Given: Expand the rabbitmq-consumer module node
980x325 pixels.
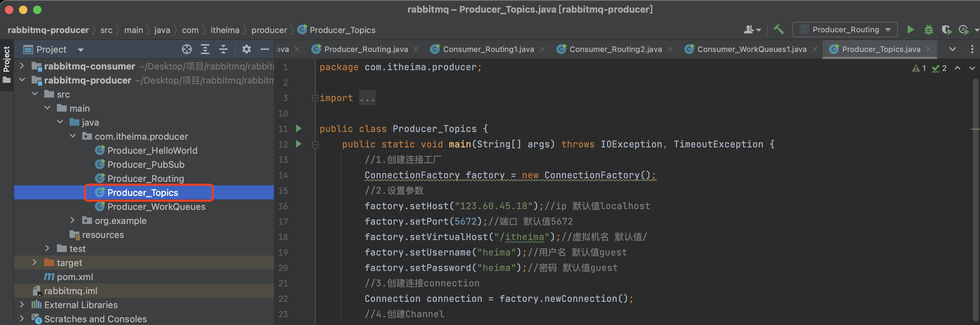Looking at the screenshot, I should [22, 66].
